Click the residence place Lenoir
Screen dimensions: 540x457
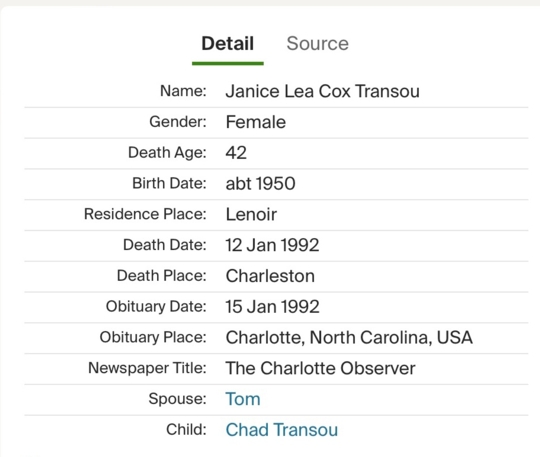coord(251,214)
